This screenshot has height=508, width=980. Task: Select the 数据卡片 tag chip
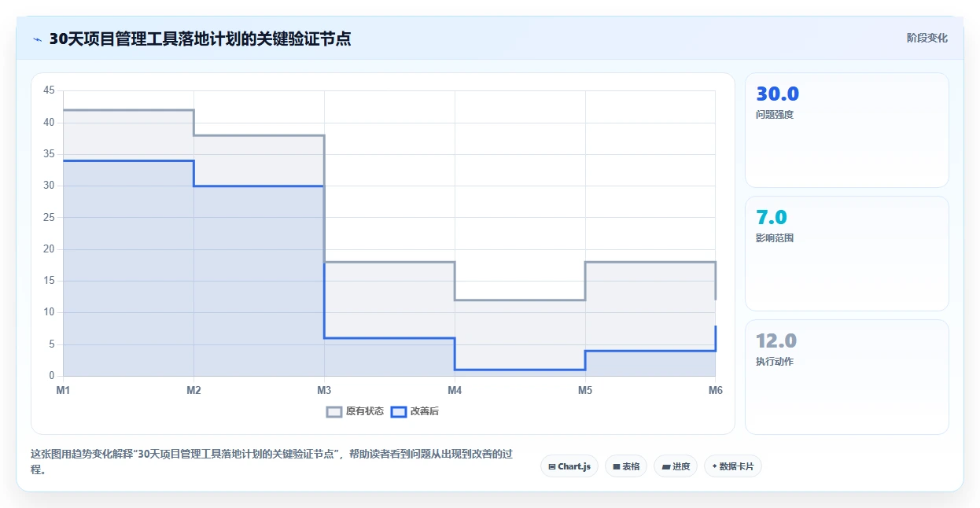733,466
